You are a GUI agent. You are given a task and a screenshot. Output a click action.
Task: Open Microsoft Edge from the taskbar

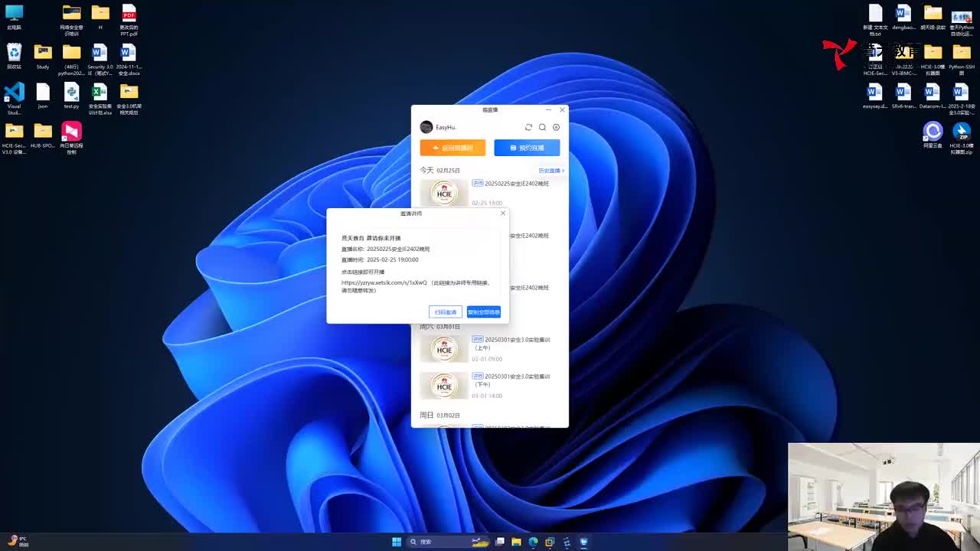point(534,542)
